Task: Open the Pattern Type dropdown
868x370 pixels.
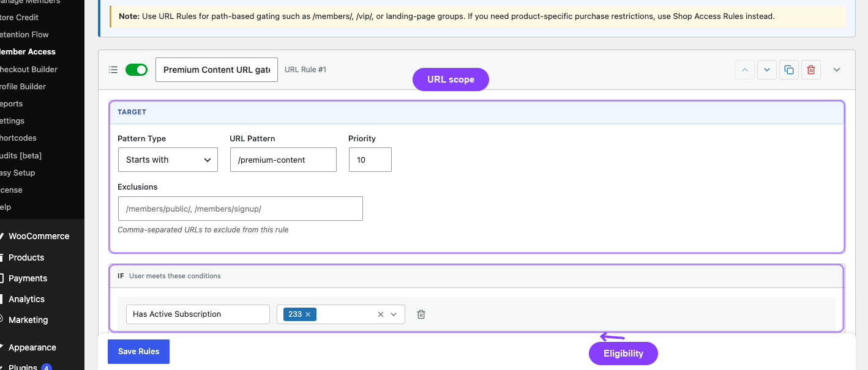Action: click(x=168, y=160)
